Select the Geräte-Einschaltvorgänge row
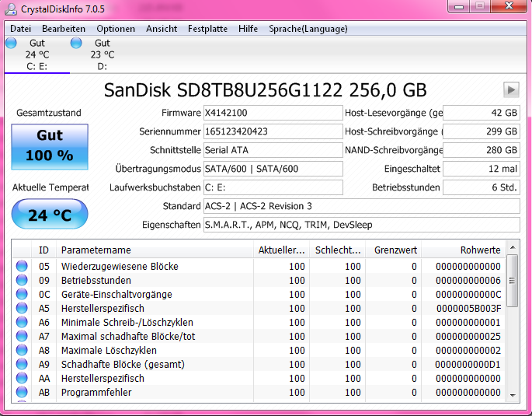 click(x=259, y=294)
